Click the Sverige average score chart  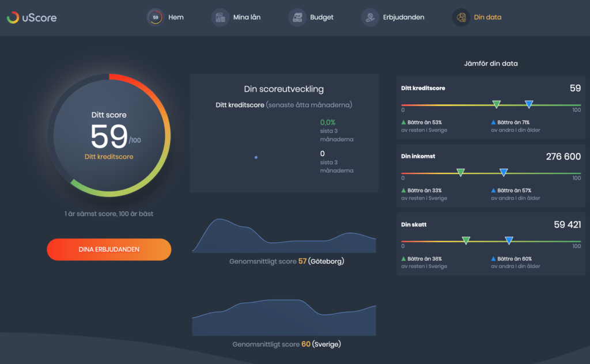[283, 317]
